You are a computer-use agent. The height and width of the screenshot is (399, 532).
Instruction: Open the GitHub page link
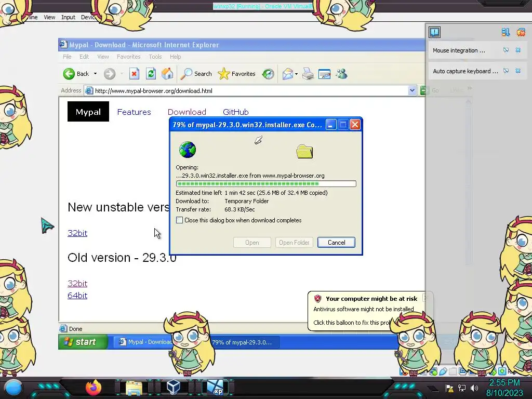tap(236, 112)
